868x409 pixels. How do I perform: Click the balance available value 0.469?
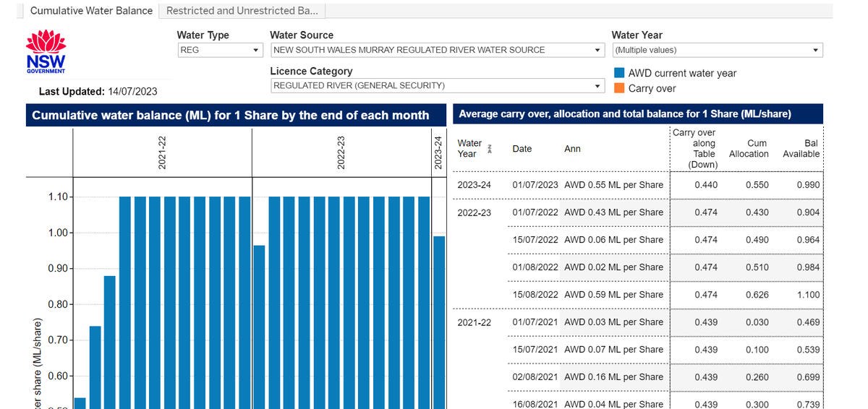[x=808, y=322]
